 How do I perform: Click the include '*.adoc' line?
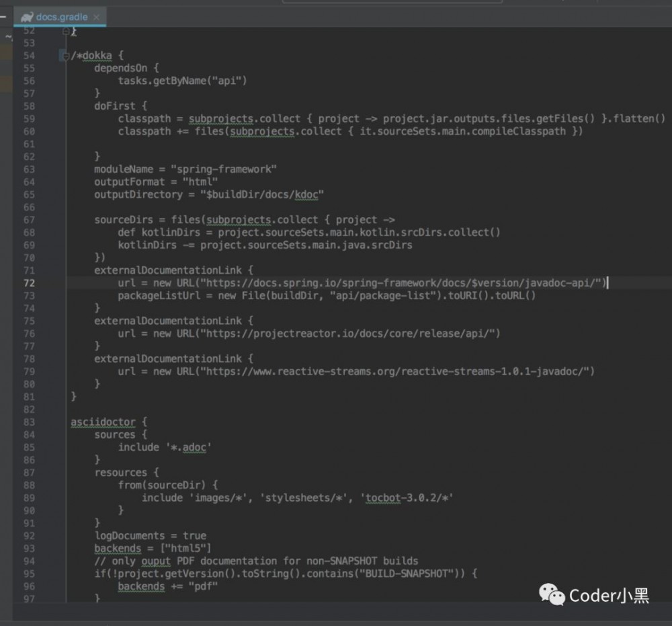tap(165, 447)
